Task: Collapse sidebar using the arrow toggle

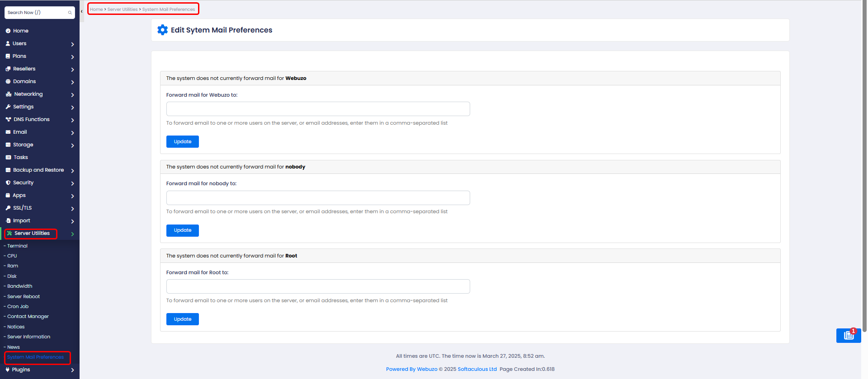Action: [x=82, y=12]
